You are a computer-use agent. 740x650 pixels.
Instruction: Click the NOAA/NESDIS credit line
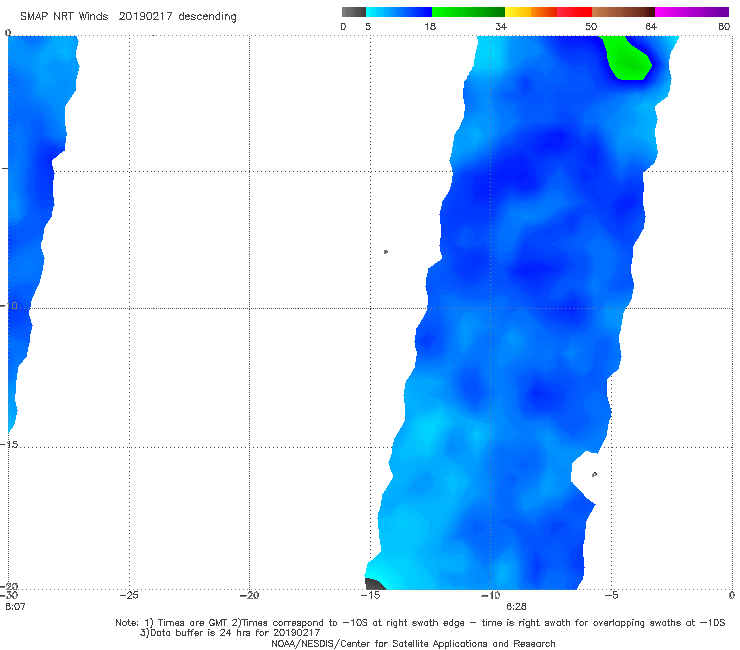(413, 643)
